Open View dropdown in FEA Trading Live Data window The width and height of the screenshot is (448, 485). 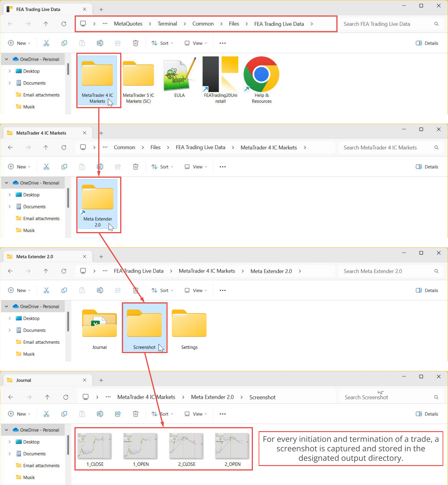click(196, 43)
